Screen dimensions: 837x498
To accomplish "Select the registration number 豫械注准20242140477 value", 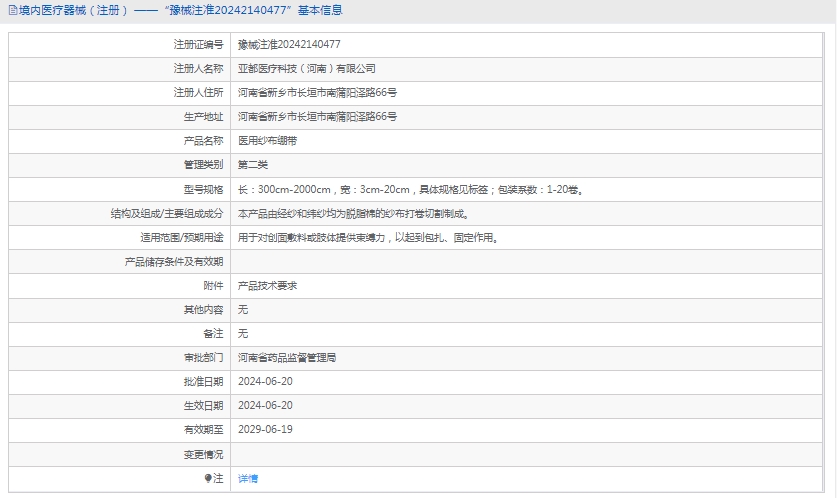I will point(289,45).
